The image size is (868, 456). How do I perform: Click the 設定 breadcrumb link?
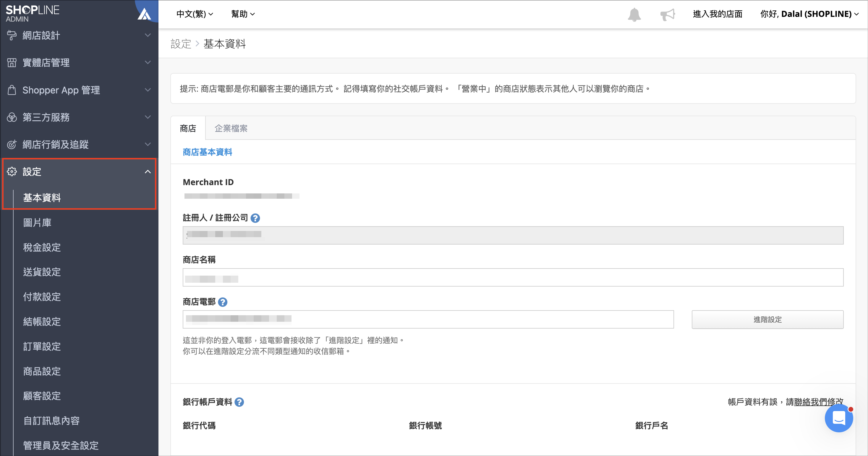click(181, 44)
